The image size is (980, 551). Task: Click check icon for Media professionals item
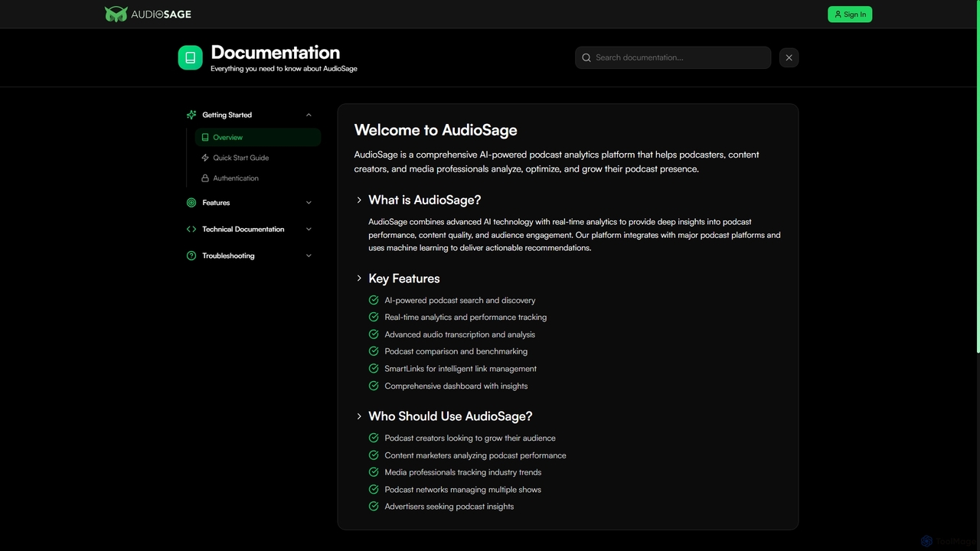tap(374, 472)
